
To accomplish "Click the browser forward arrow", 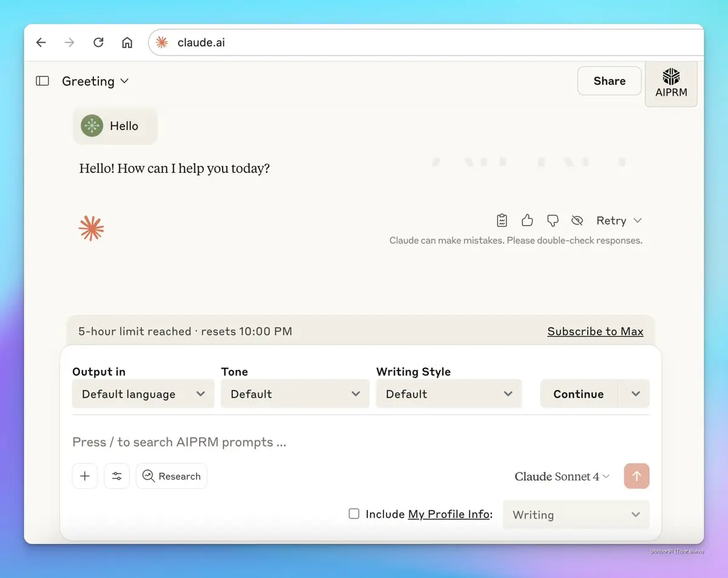I will pos(70,42).
